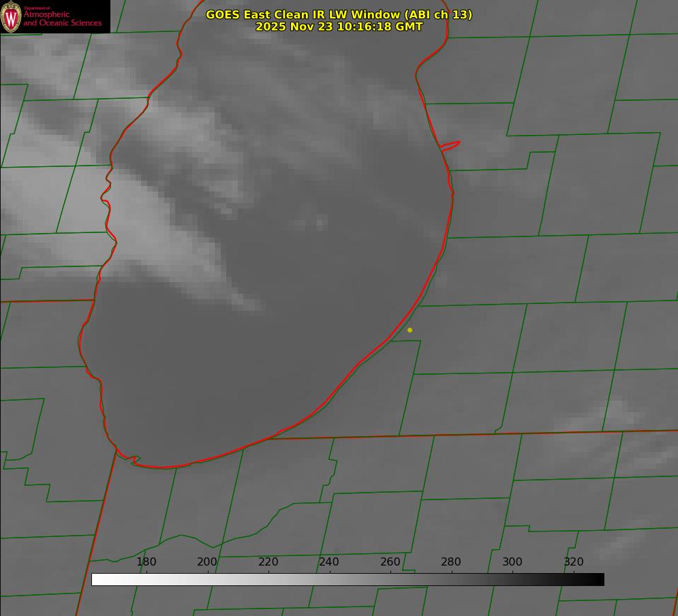The height and width of the screenshot is (616, 678).
Task: Click the 300 colorbar tick label
Action: [512, 562]
